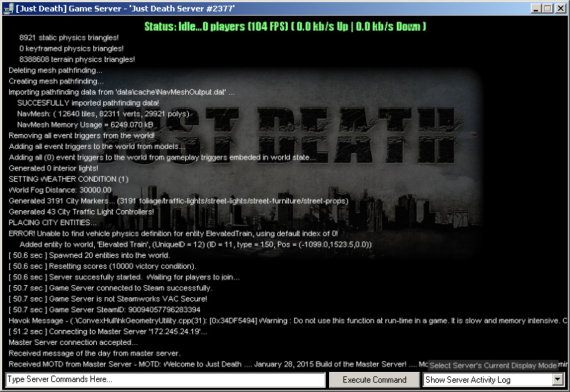This screenshot has height=392, width=570.
Task: Click 'NavMesh: ( 12640 tiles' log line
Action: (x=103, y=114)
